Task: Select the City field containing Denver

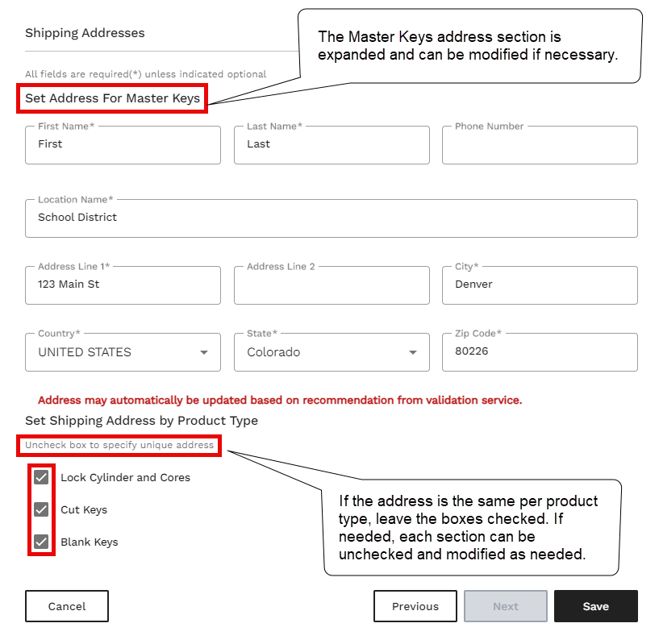Action: [x=540, y=285]
